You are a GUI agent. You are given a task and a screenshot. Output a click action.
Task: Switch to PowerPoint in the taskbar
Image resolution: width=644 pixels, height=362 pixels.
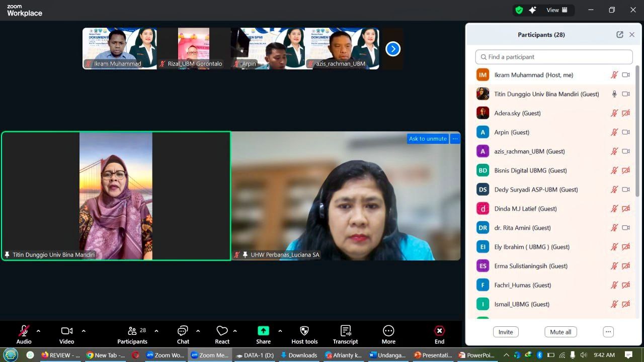click(477, 355)
